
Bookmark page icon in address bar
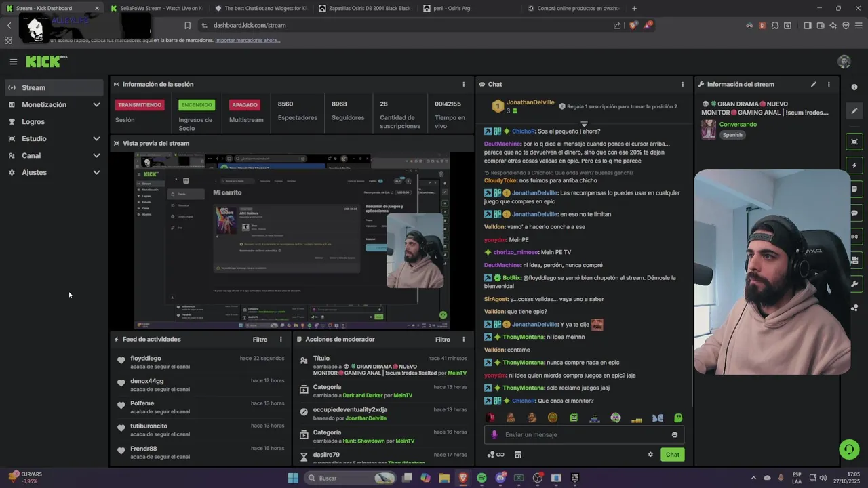coord(188,26)
